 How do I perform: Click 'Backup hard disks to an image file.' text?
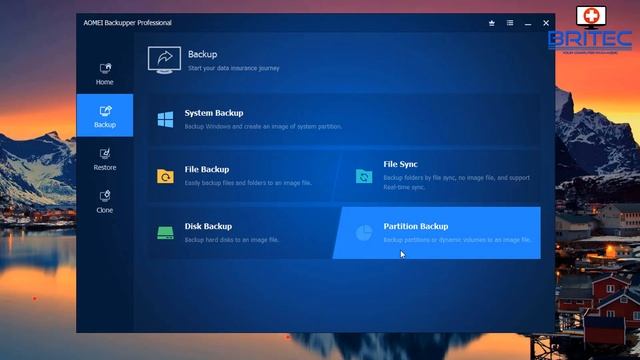pyautogui.click(x=232, y=240)
